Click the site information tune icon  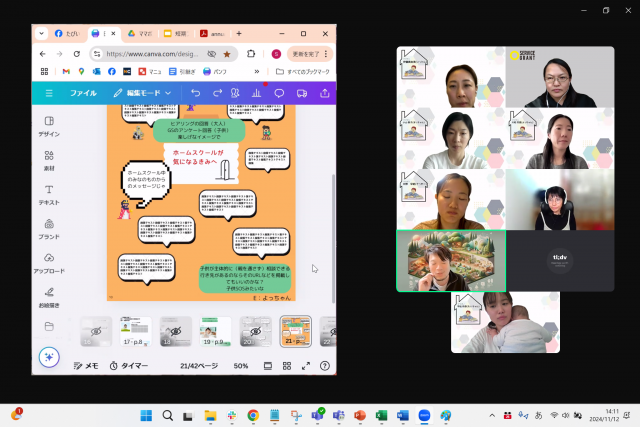point(97,54)
